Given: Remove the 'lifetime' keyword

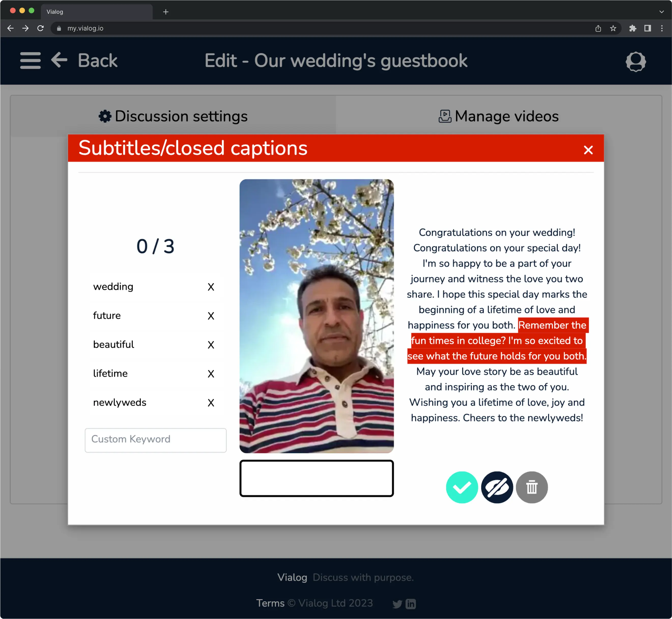Looking at the screenshot, I should 210,374.
